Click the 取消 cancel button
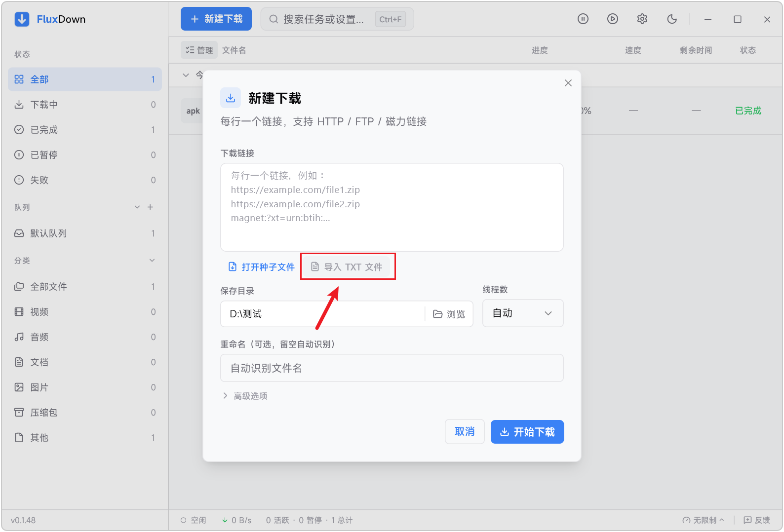Screen dimensions: 784x532 tap(465, 432)
